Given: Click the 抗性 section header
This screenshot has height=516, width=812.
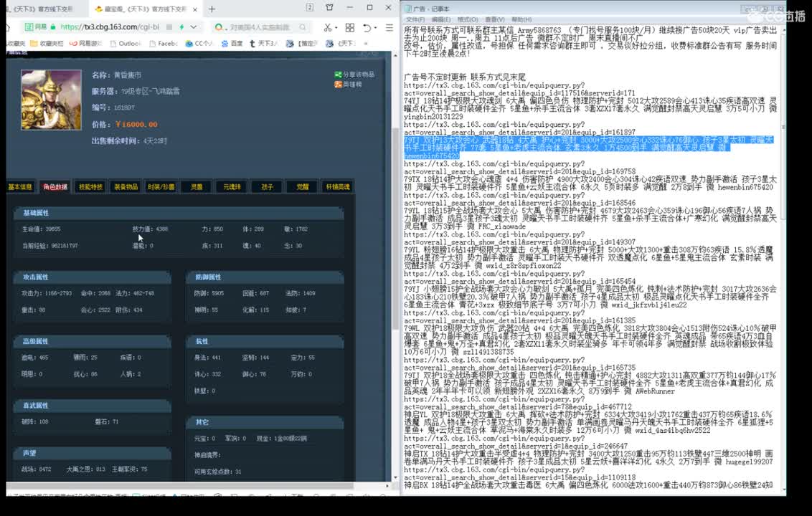Looking at the screenshot, I should click(x=265, y=341).
